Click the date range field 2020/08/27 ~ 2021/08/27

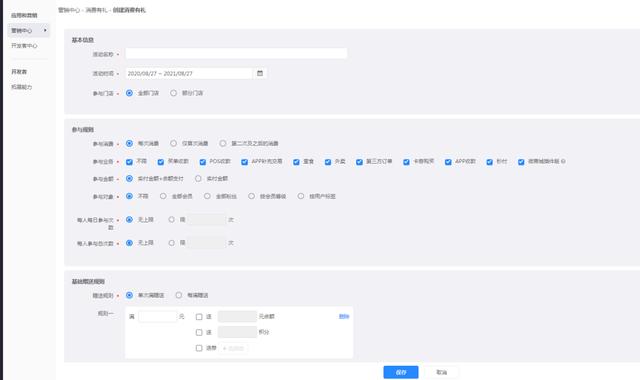click(189, 73)
